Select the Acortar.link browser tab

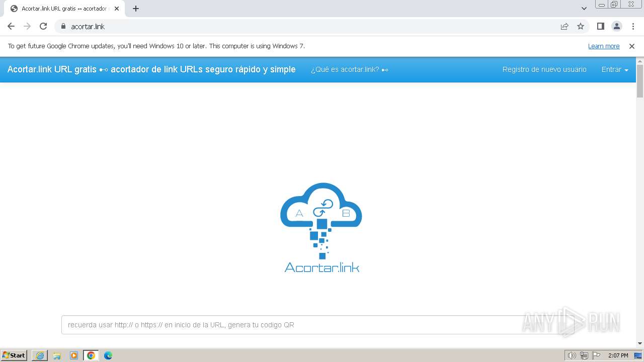[64, 9]
